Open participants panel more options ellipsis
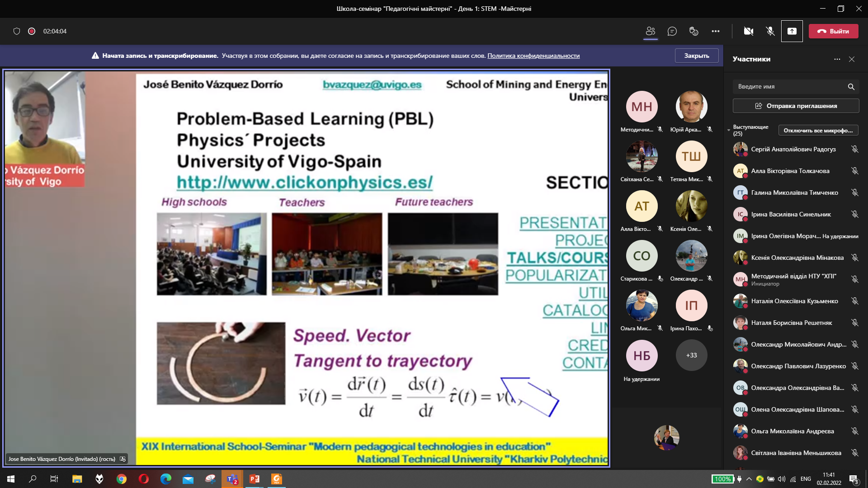Screen dimensions: 868x488 (x=837, y=59)
